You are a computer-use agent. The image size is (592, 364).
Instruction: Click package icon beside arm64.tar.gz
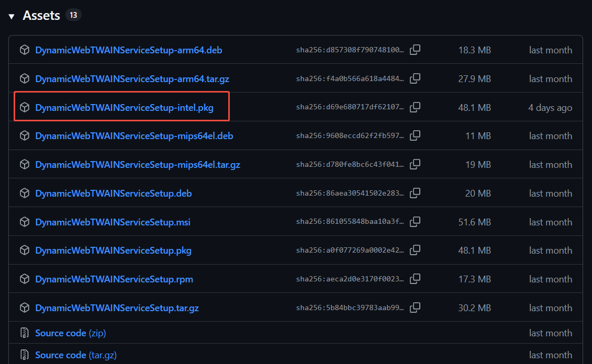coord(25,78)
